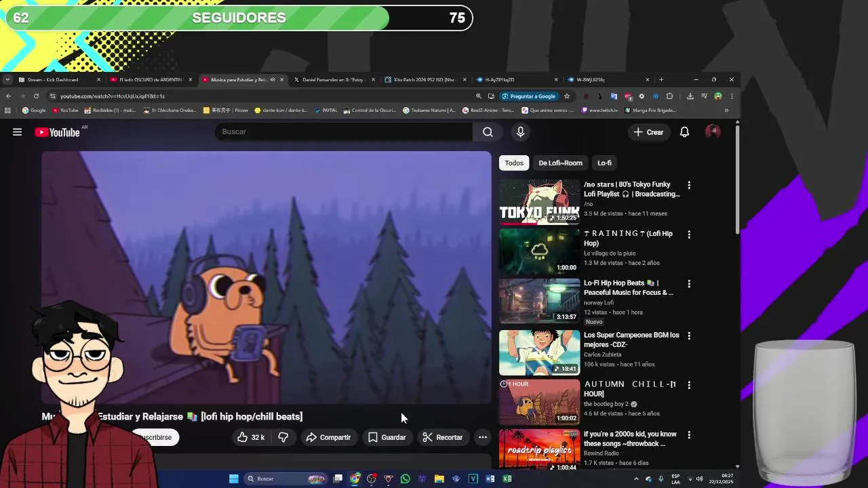868x488 pixels.
Task: Click the taskbar Buscar search box
Action: (x=285, y=479)
